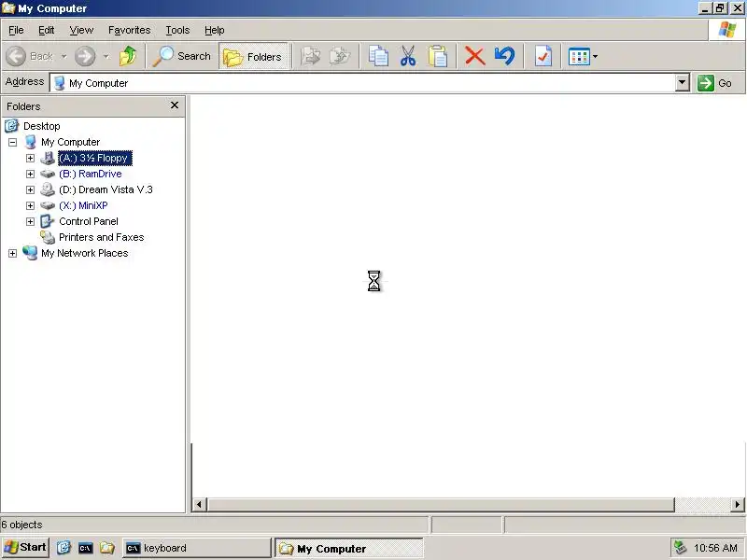Go up one folder level

(x=128, y=56)
